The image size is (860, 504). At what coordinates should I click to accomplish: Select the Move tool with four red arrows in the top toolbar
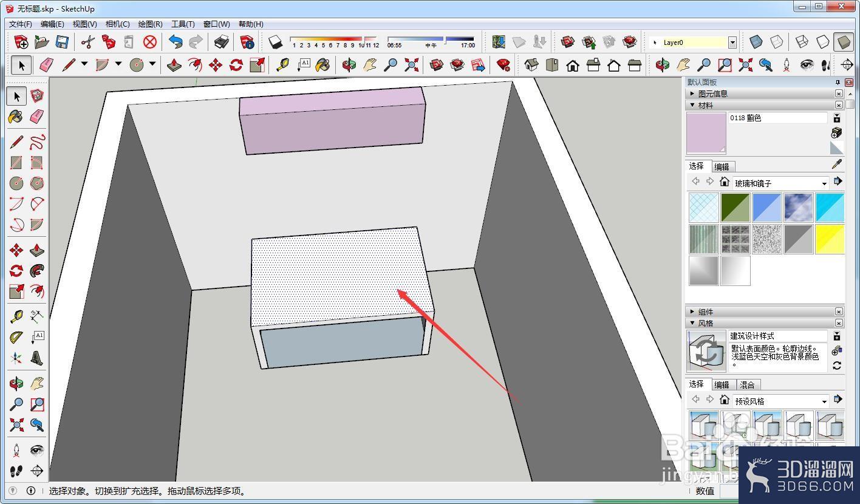click(216, 65)
